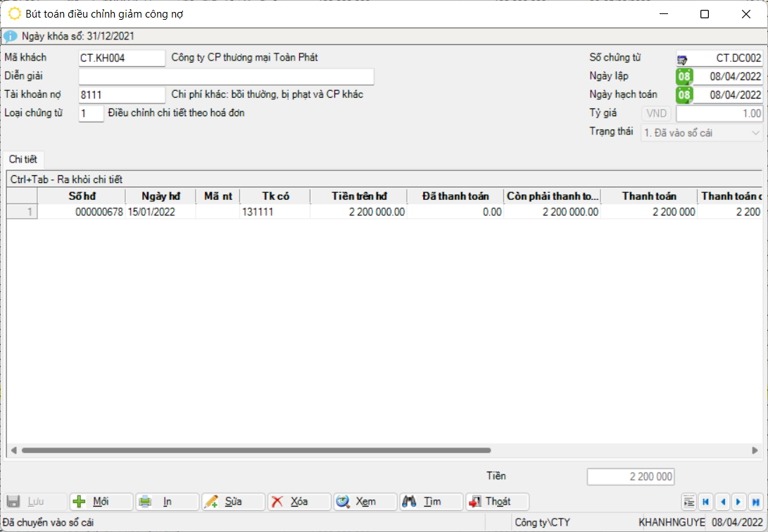Click the Sửa (edit) pencil button

click(x=233, y=502)
